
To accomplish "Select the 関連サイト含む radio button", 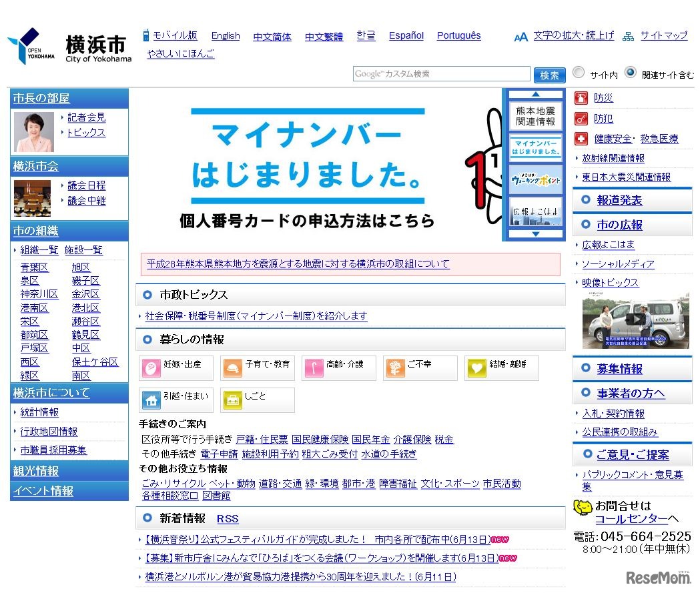I will click(x=631, y=72).
